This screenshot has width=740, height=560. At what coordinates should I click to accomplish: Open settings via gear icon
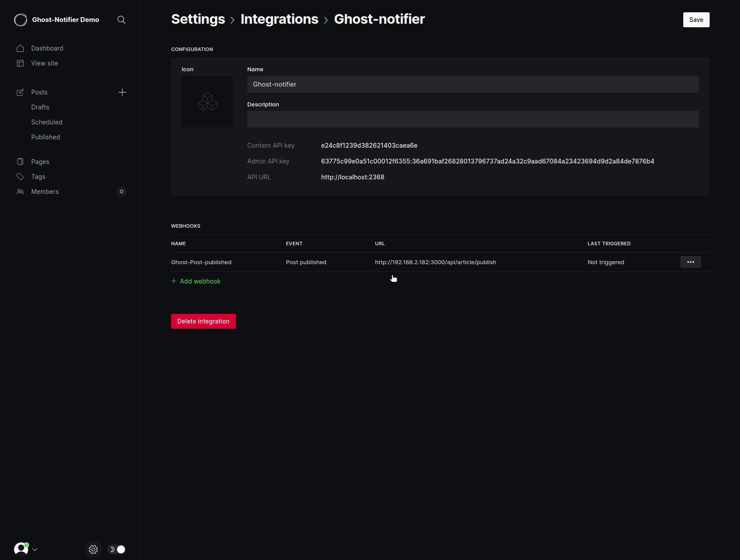[93, 549]
